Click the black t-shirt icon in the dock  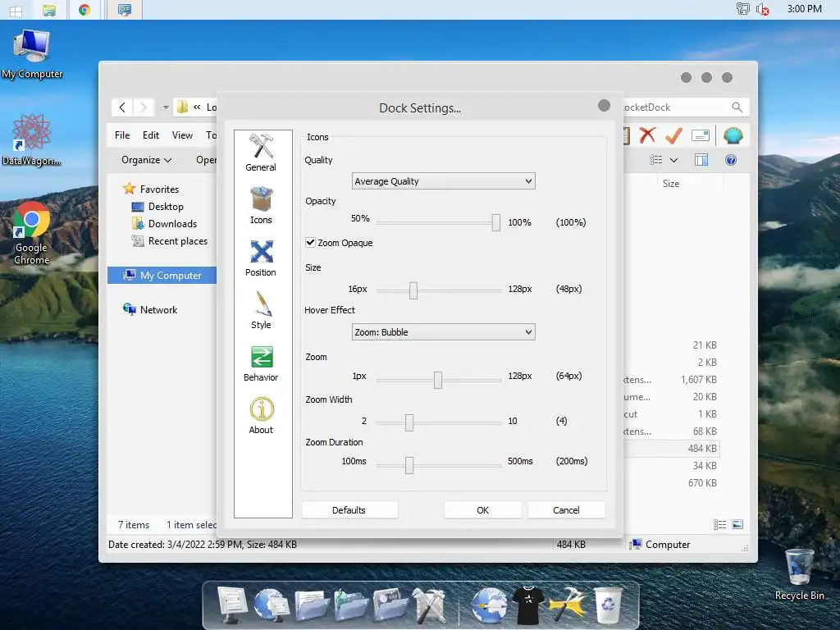528,605
